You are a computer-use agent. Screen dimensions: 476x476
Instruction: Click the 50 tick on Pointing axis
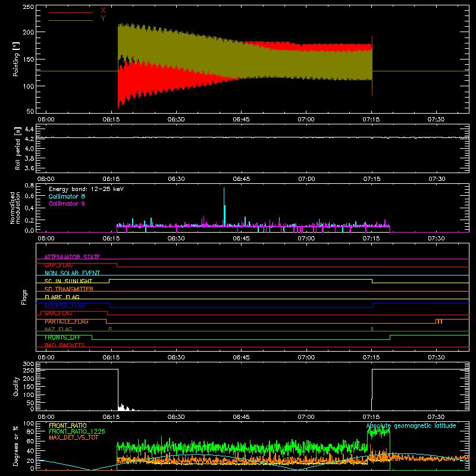[30, 111]
